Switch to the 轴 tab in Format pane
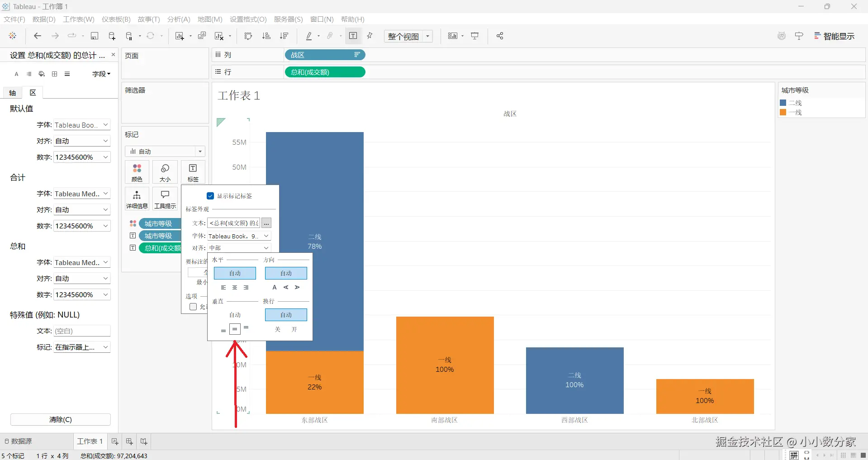The width and height of the screenshot is (868, 460). point(13,93)
